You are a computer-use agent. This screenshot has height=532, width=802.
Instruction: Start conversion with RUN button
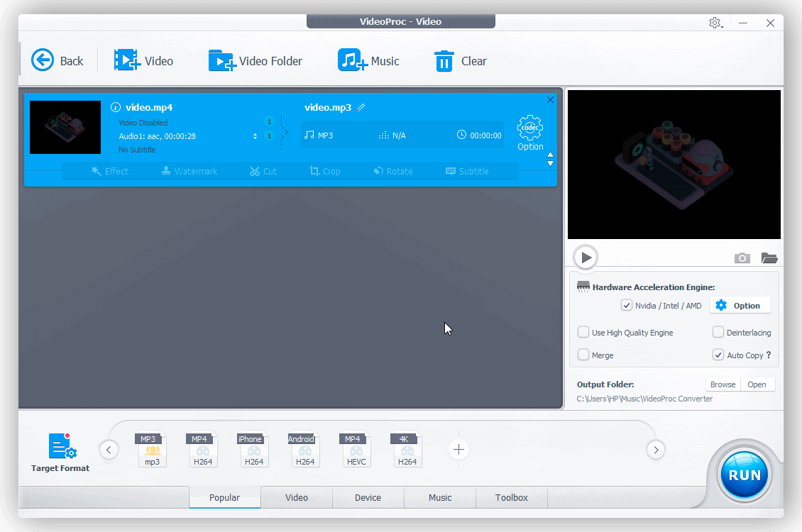[745, 475]
